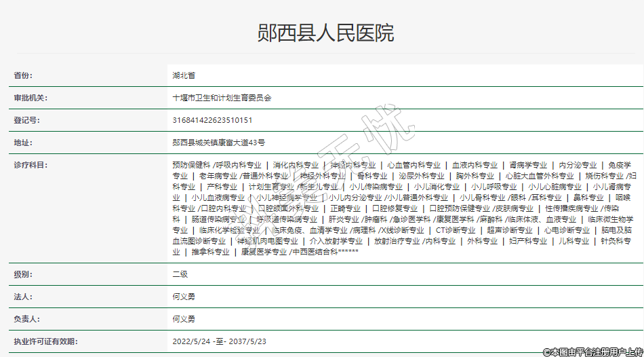Click 中西医结合科 at the list end

click(x=315, y=252)
